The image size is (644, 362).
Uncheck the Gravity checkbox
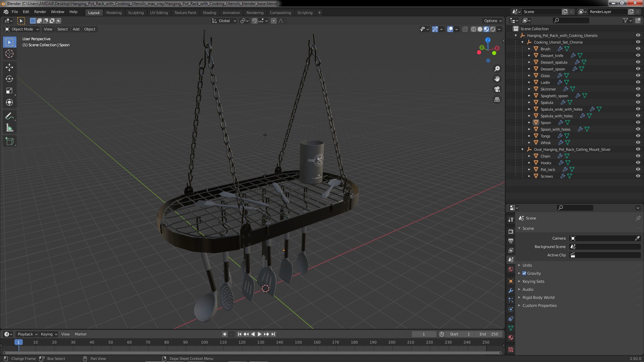pos(524,273)
